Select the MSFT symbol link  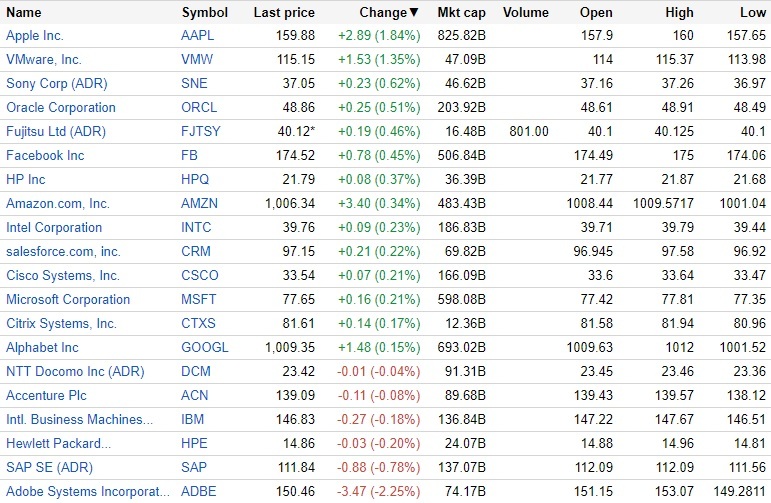[198, 300]
